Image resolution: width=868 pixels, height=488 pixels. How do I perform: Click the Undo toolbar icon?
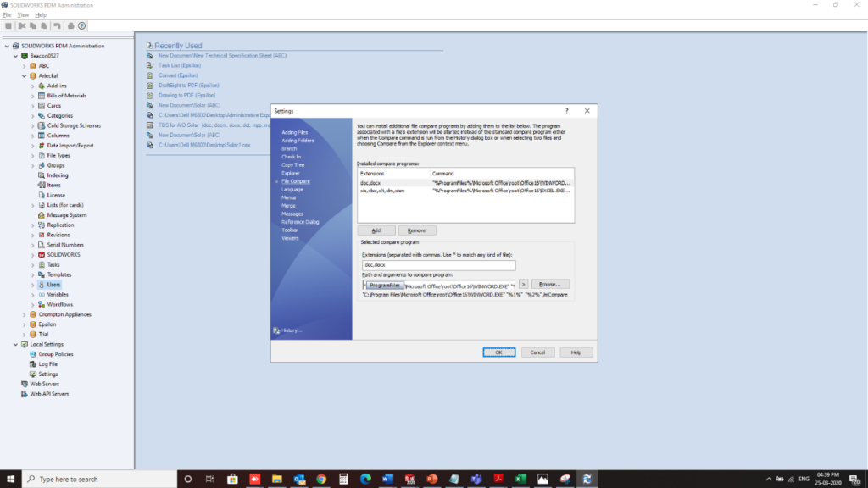click(57, 26)
